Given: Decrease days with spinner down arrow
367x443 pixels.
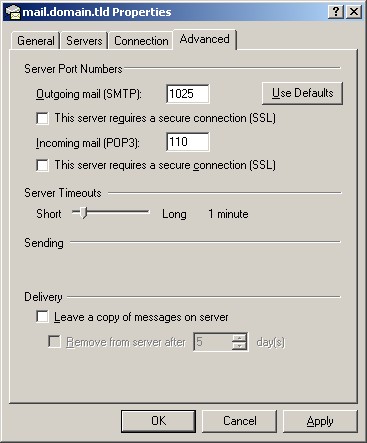Looking at the screenshot, I should (x=239, y=346).
